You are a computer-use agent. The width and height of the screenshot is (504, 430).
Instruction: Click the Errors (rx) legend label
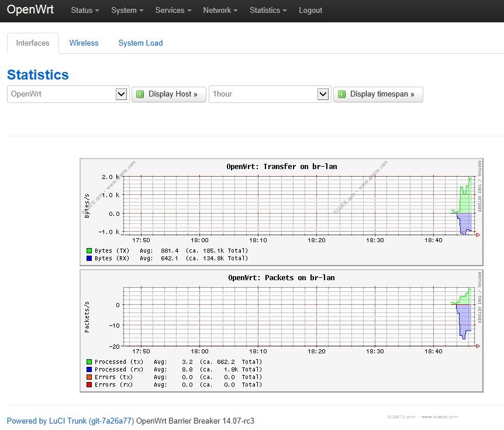coord(113,384)
